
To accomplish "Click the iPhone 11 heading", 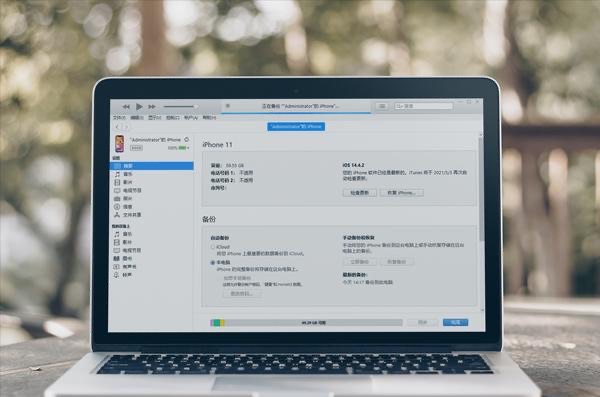I will click(217, 145).
